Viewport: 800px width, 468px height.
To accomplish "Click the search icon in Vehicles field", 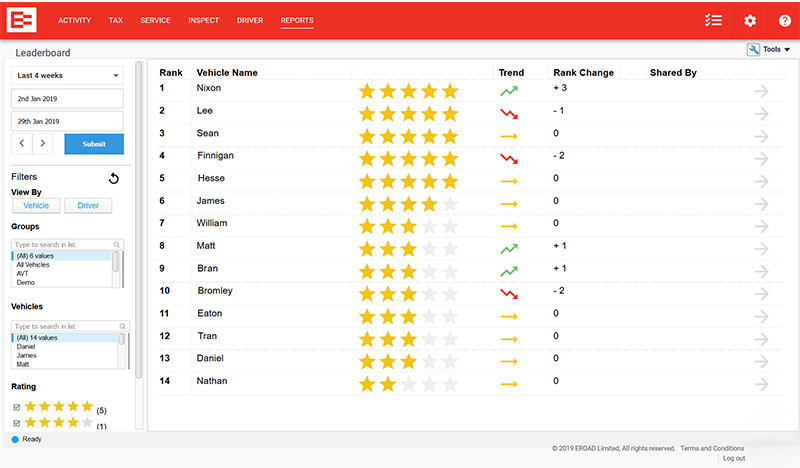I will click(x=122, y=326).
